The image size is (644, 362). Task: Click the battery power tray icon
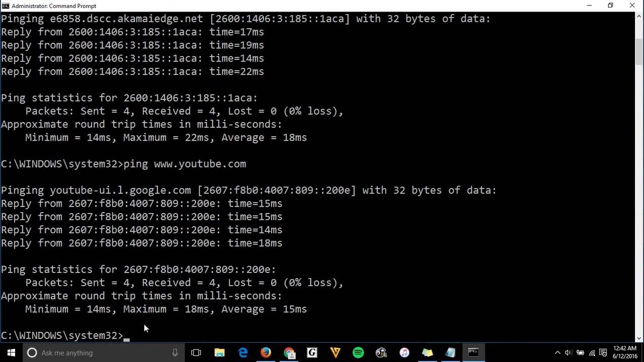coord(580,352)
